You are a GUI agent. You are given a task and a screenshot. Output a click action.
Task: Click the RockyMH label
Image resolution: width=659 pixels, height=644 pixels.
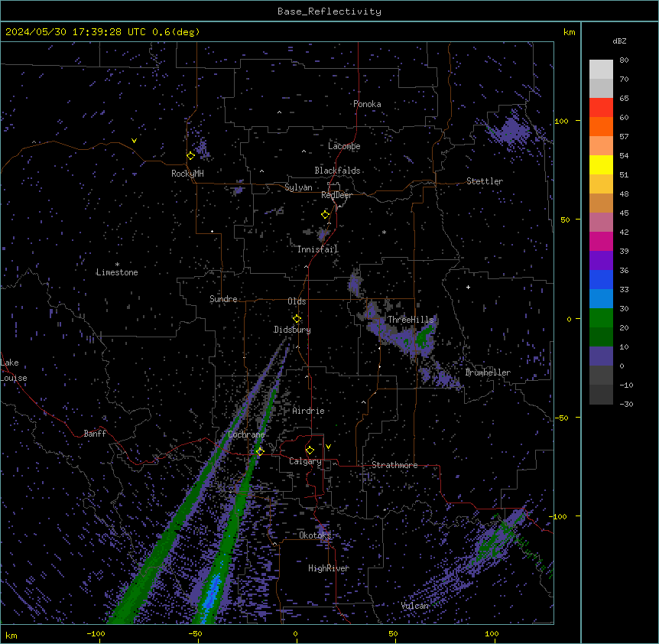(187, 174)
